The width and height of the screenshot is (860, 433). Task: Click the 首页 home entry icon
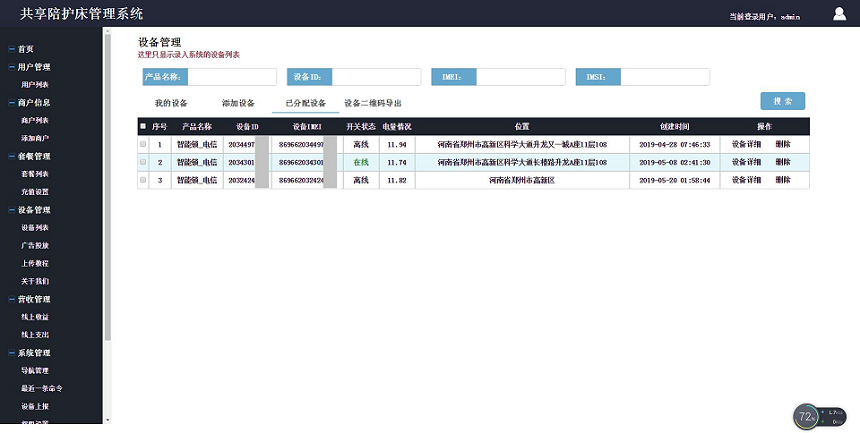[x=11, y=49]
